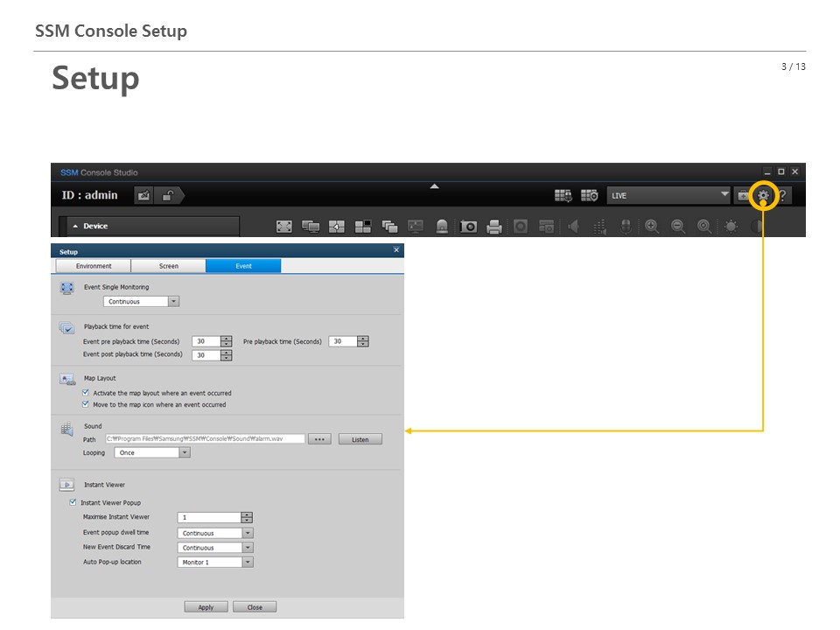Click the Maximise Instant Viewer value field
This screenshot has width=840, height=630.
point(209,517)
